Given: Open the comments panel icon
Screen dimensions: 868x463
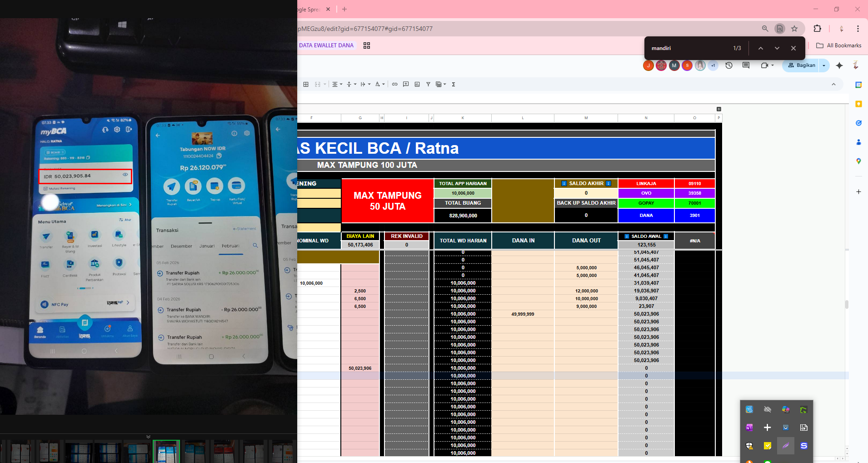Looking at the screenshot, I should 746,65.
